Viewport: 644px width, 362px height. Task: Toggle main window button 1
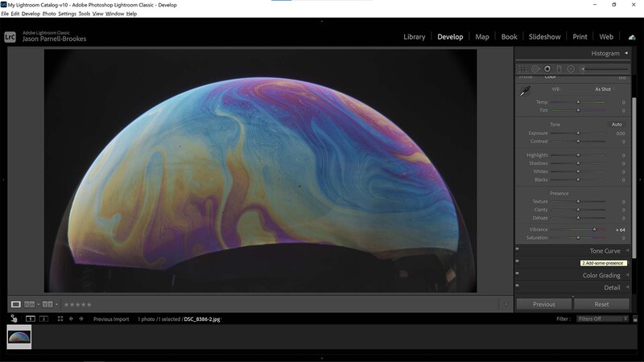(x=31, y=319)
